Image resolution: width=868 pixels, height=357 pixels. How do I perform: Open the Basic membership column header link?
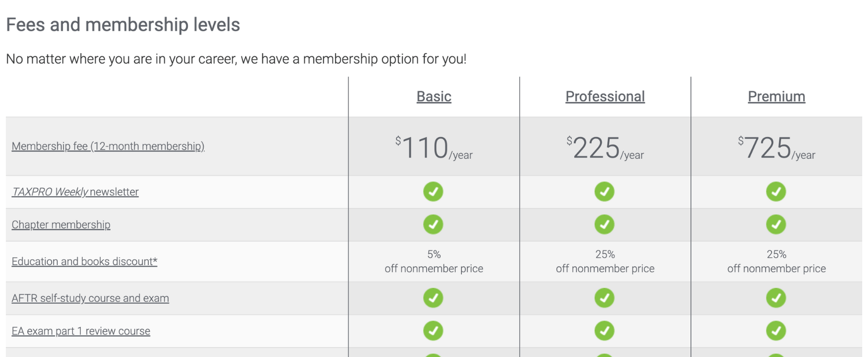click(433, 96)
